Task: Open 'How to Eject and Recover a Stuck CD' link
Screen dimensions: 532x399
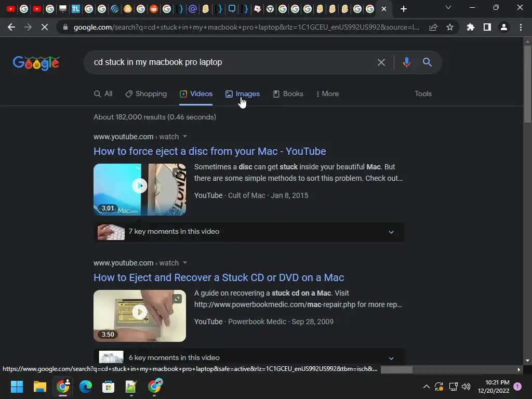Action: (219, 277)
